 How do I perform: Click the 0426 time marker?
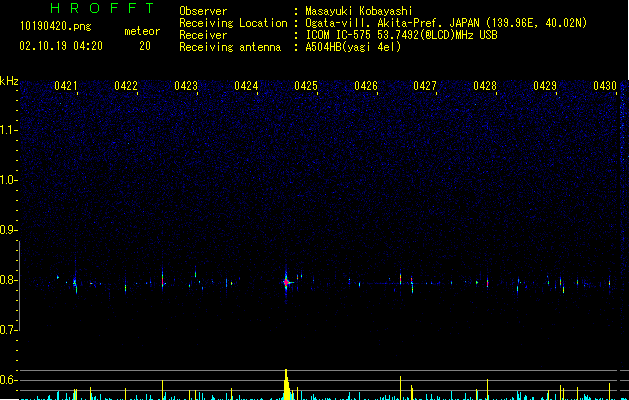[366, 86]
